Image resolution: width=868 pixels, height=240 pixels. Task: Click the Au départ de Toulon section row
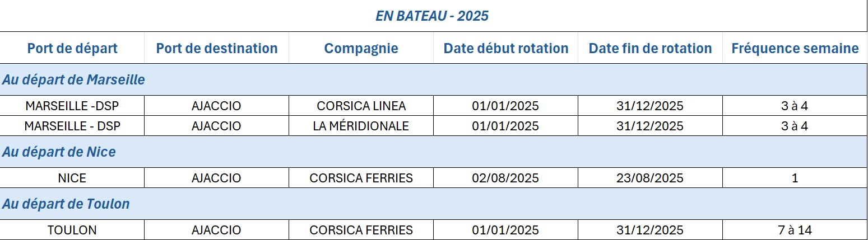tap(66, 204)
